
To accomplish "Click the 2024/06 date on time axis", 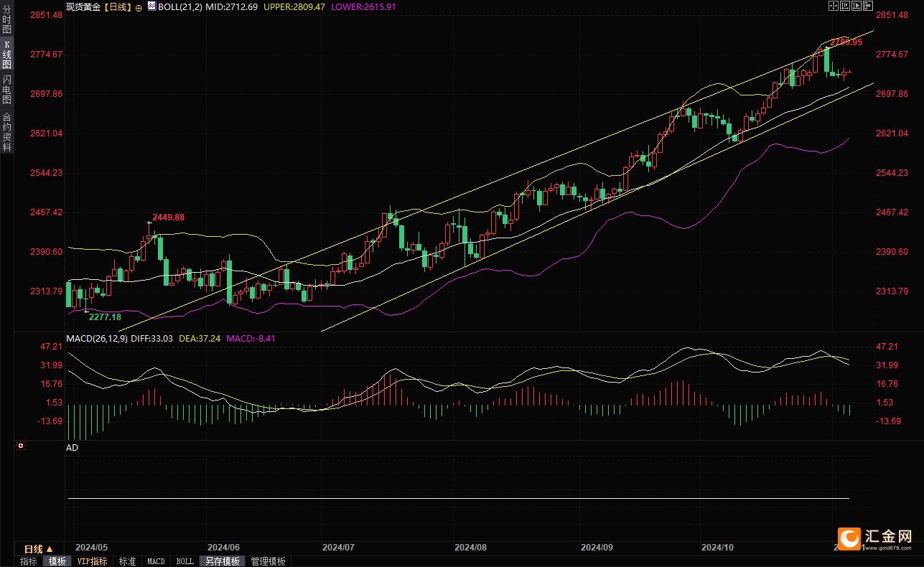I will [x=223, y=547].
